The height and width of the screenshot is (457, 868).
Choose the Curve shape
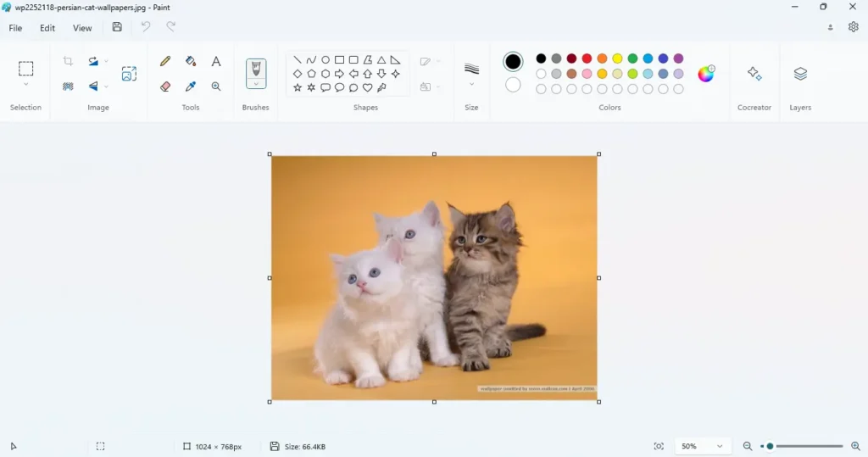[x=311, y=60]
